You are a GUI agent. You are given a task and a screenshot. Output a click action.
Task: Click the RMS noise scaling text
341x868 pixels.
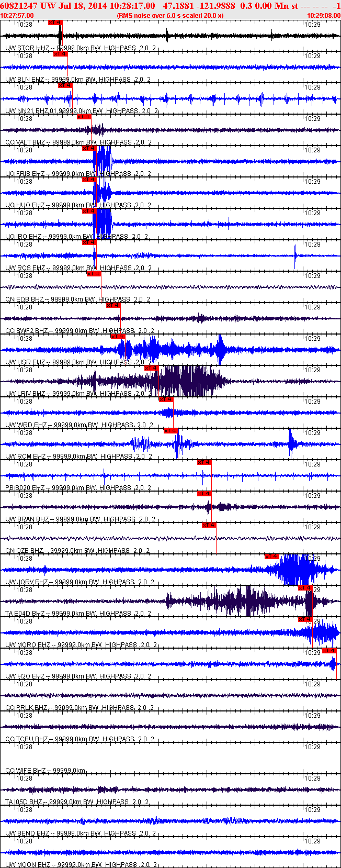(170, 16)
